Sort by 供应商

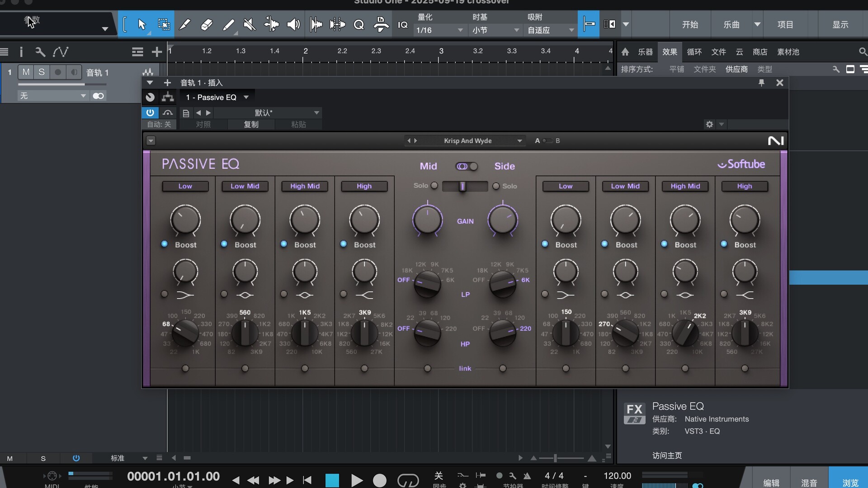point(736,69)
